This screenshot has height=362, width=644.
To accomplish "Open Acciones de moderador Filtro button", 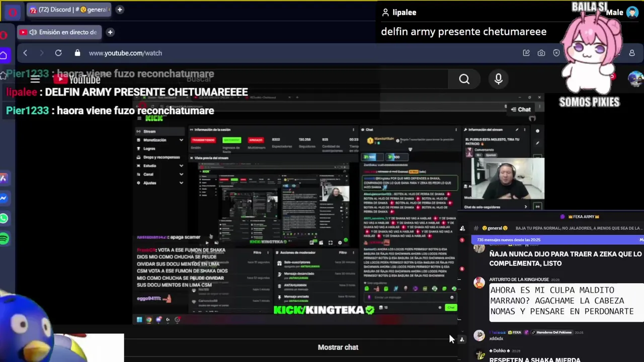I will (342, 252).
